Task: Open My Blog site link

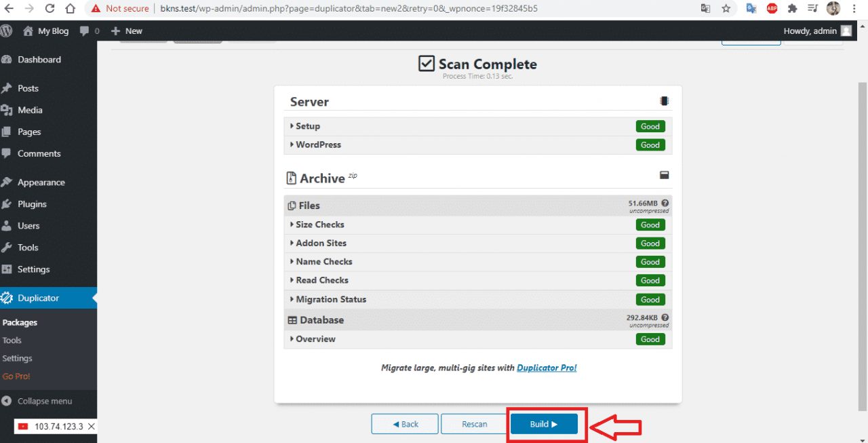Action: [46, 31]
